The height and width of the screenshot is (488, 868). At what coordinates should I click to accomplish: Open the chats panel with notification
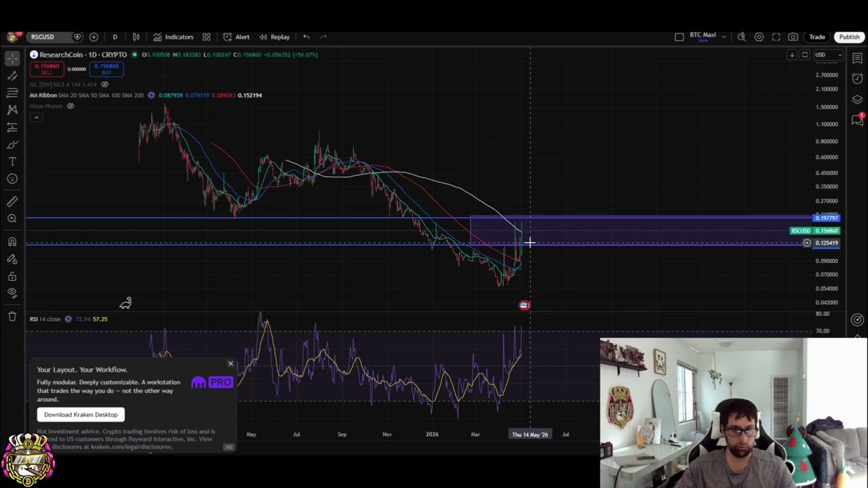857,120
